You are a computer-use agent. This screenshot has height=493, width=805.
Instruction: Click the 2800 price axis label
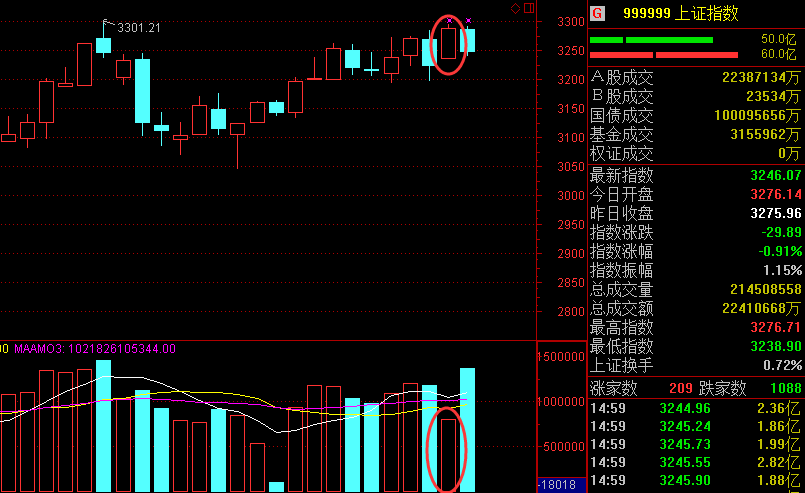[x=571, y=312]
